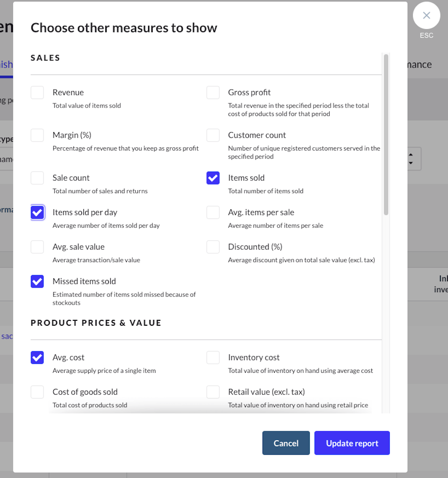Tick the Avg. sale value checkbox

(x=37, y=247)
